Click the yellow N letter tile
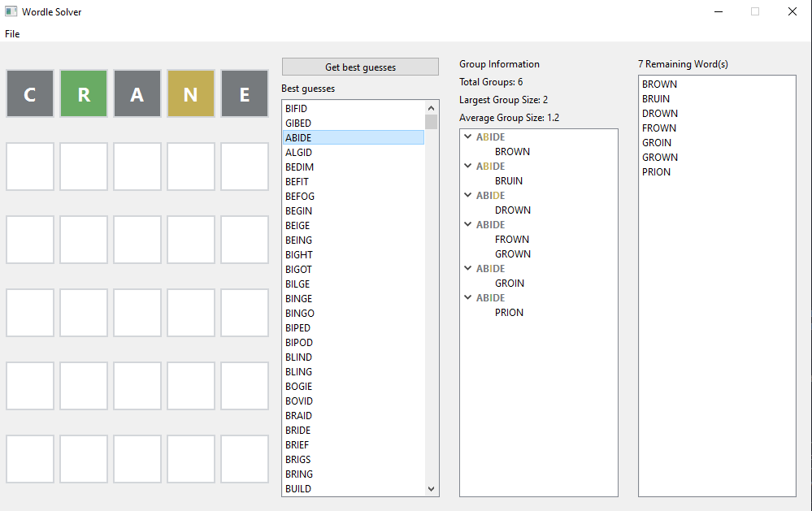Image resolution: width=812 pixels, height=511 pixels. pyautogui.click(x=191, y=93)
